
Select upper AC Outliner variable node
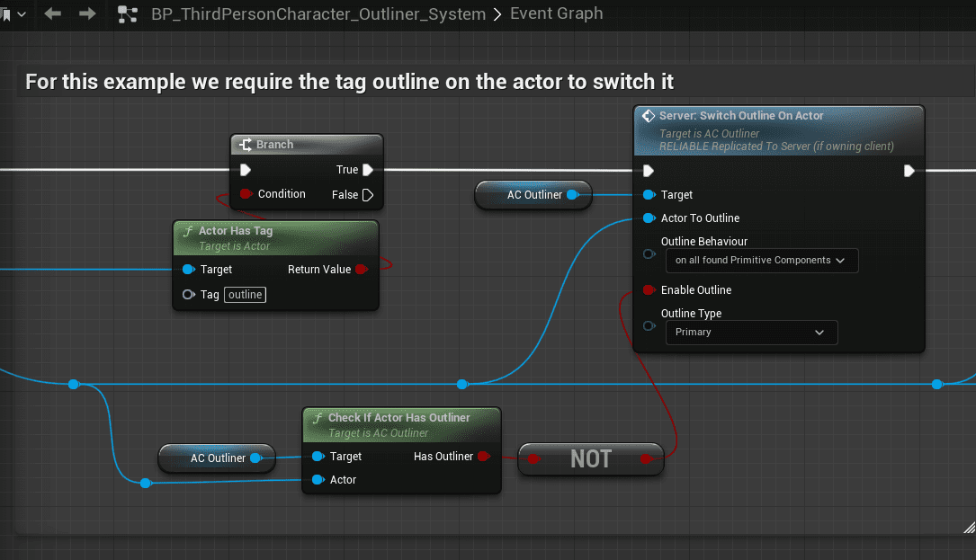533,195
